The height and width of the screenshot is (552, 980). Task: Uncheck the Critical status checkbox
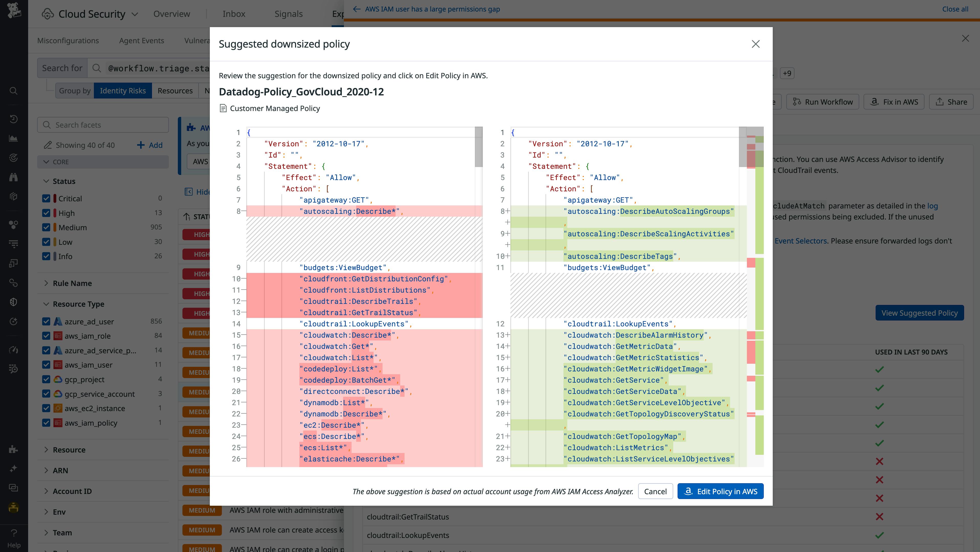(46, 198)
